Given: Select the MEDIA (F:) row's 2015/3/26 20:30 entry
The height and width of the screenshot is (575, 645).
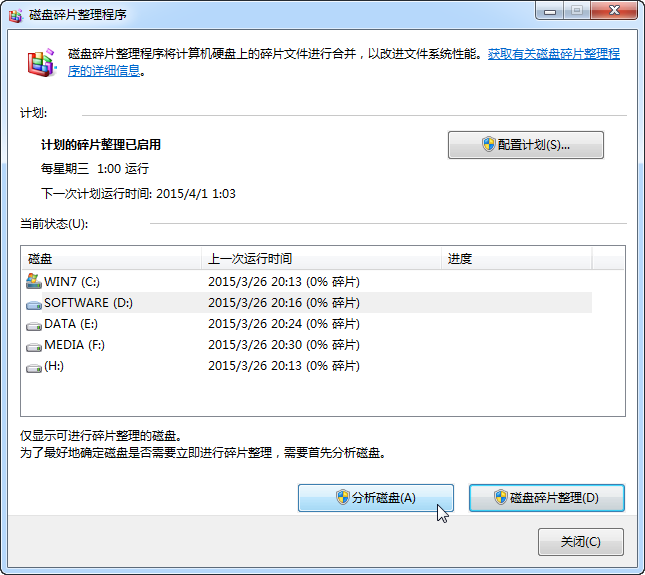Looking at the screenshot, I should point(284,346).
